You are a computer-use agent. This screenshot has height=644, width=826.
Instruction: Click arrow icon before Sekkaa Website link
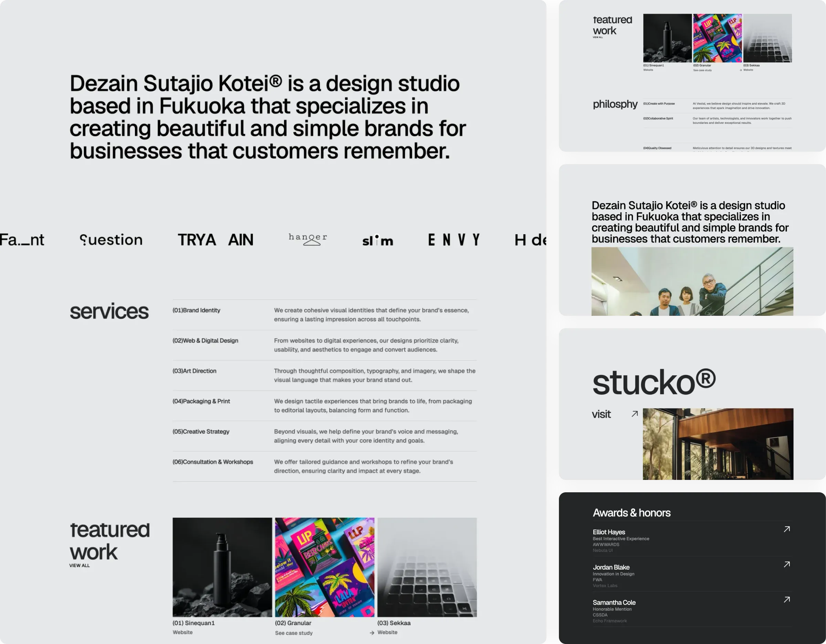372,633
